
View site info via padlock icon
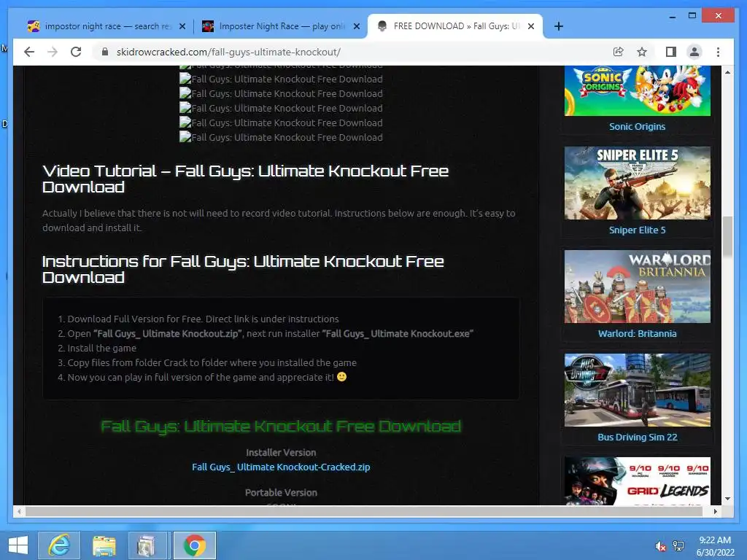coord(105,52)
